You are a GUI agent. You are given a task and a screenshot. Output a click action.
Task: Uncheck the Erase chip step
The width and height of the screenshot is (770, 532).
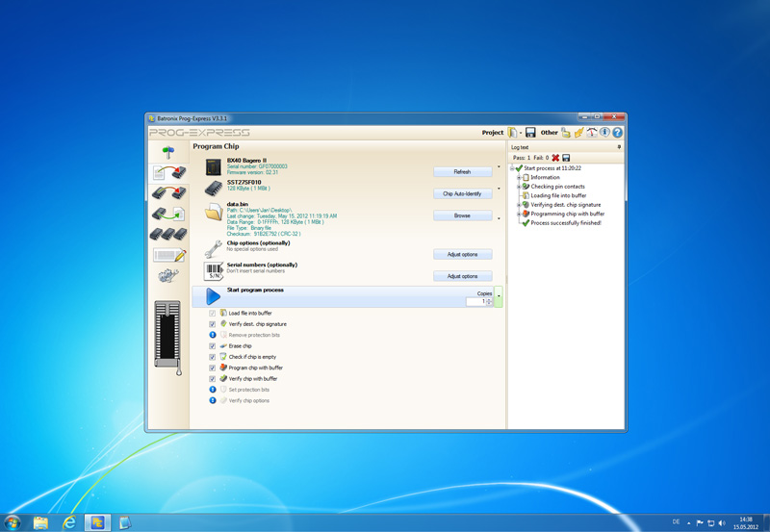(212, 346)
